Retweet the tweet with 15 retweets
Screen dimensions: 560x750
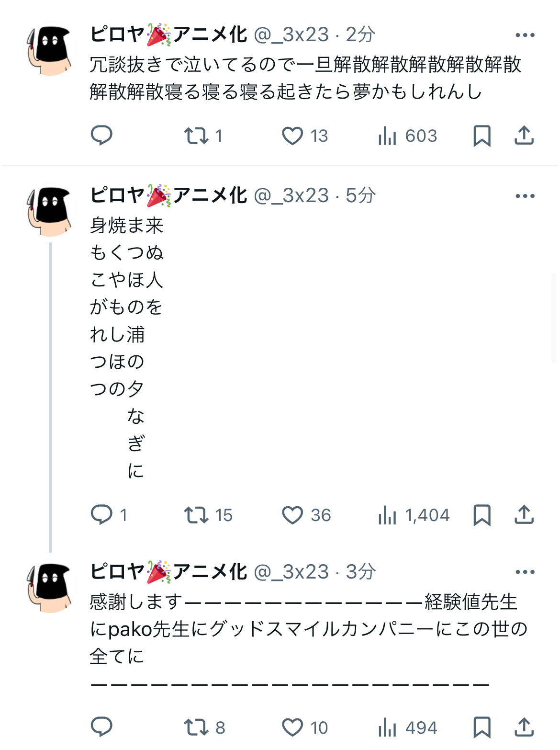197,515
